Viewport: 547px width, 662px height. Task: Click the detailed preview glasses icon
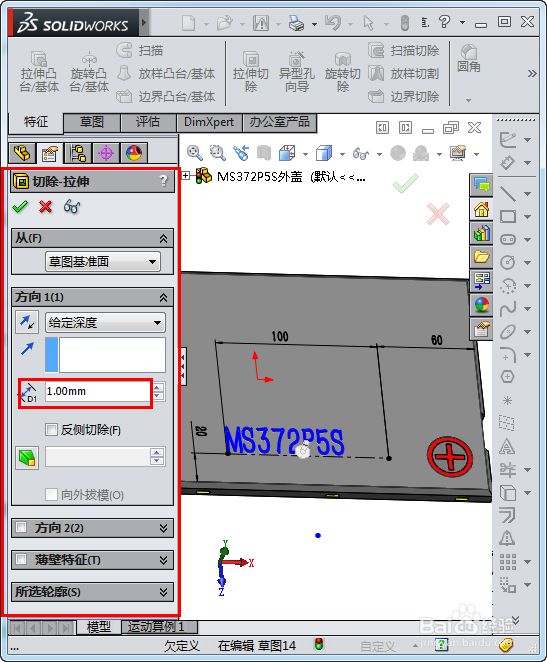click(72, 207)
